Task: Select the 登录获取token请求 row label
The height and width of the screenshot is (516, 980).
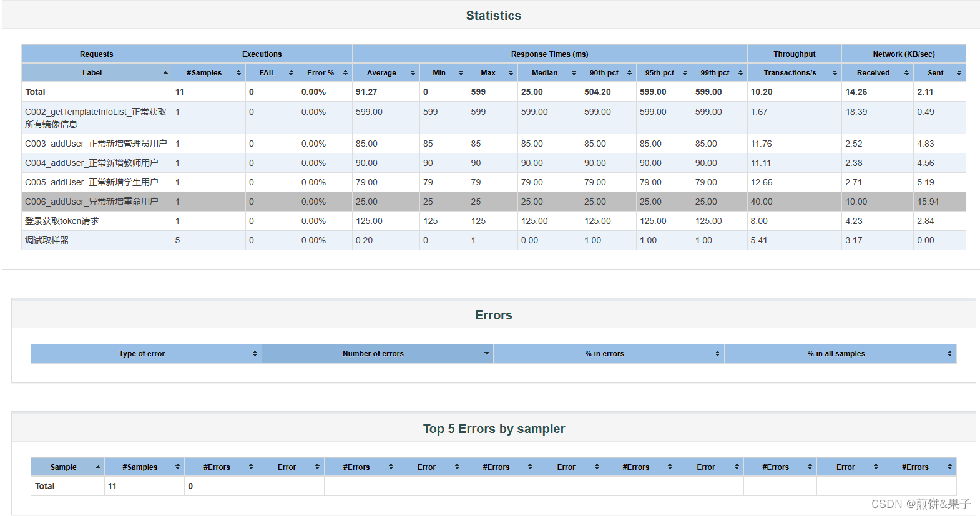Action: click(62, 221)
